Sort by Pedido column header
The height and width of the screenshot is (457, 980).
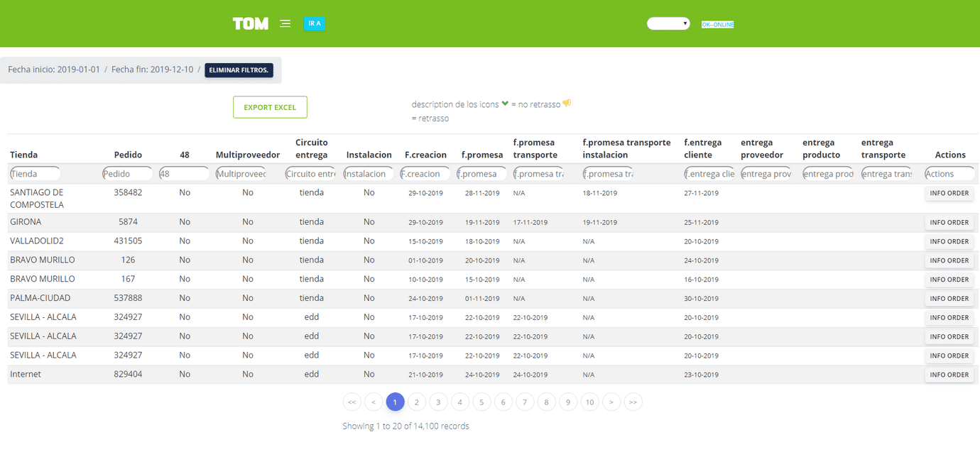click(128, 155)
